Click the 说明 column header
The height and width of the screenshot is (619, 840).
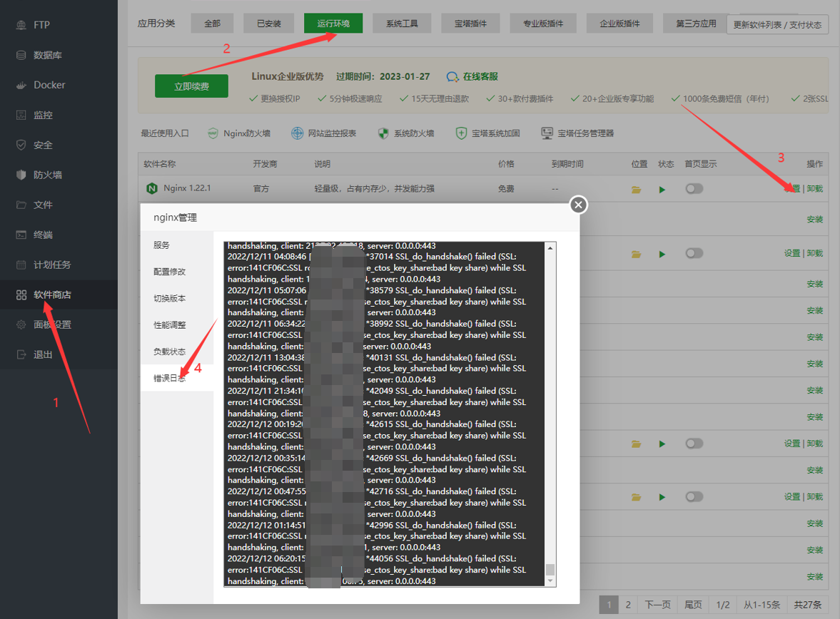pos(323,164)
